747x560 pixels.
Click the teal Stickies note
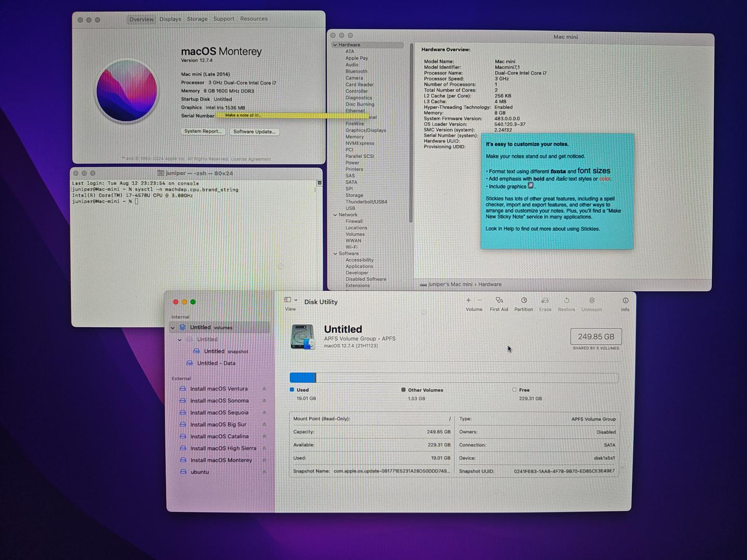(x=557, y=191)
